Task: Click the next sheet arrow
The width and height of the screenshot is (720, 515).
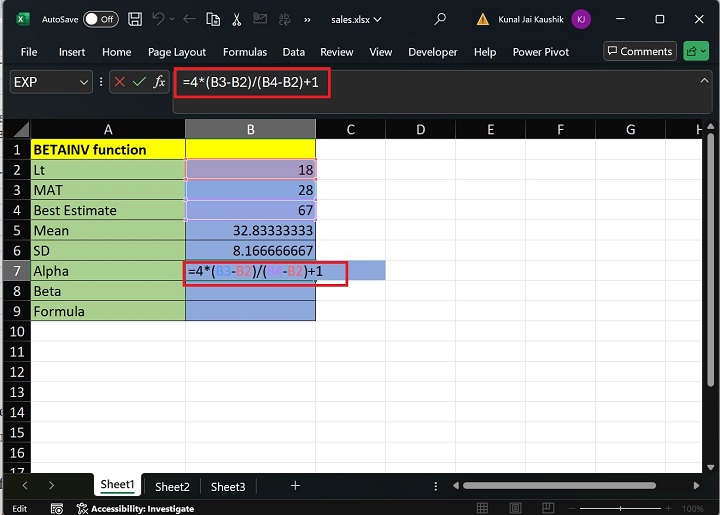Action: coord(51,485)
